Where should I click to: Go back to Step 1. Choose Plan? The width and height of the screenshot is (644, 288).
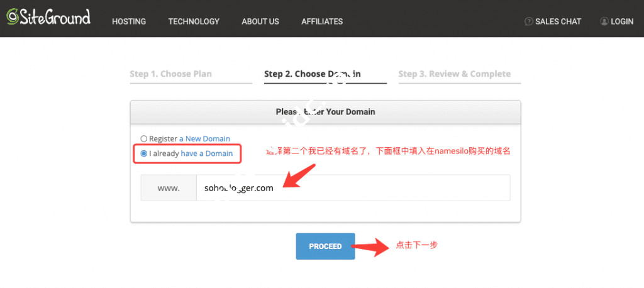tap(171, 74)
